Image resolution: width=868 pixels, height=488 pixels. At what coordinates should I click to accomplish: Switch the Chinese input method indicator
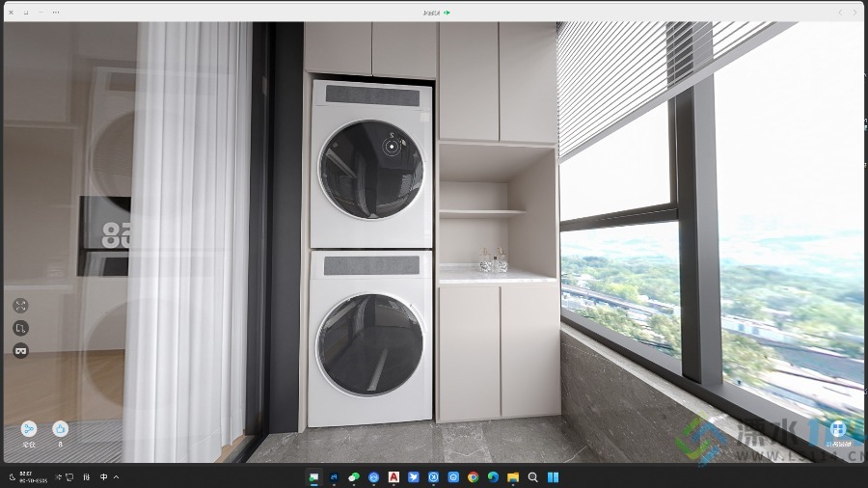[103, 476]
